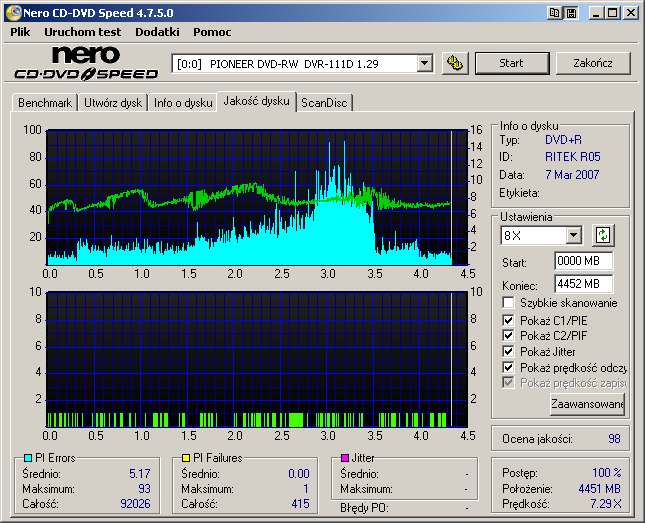Image resolution: width=645 pixels, height=523 pixels.
Task: Toggle Pokaż Jitter checkbox
Action: tap(508, 351)
